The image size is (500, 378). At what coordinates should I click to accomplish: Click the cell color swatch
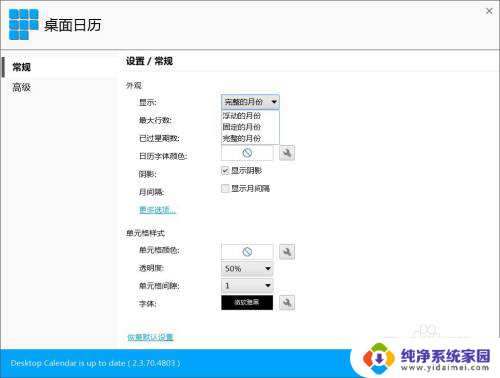point(247,252)
